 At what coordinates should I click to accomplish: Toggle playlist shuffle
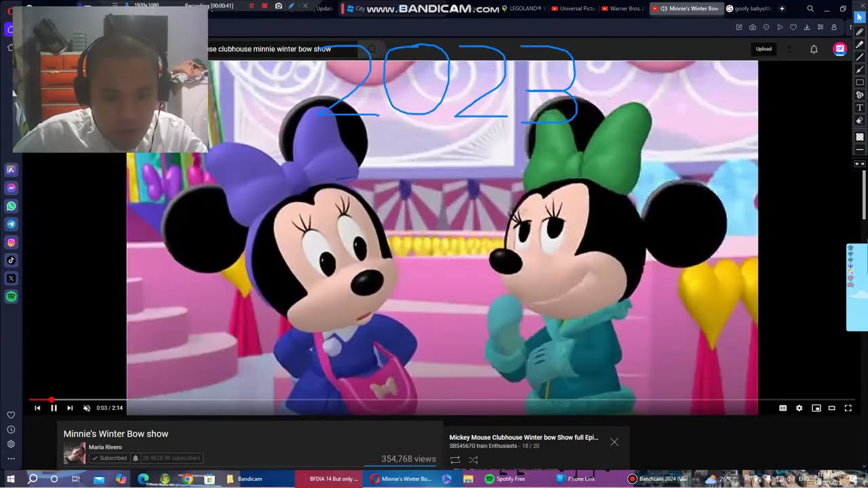coord(473,460)
